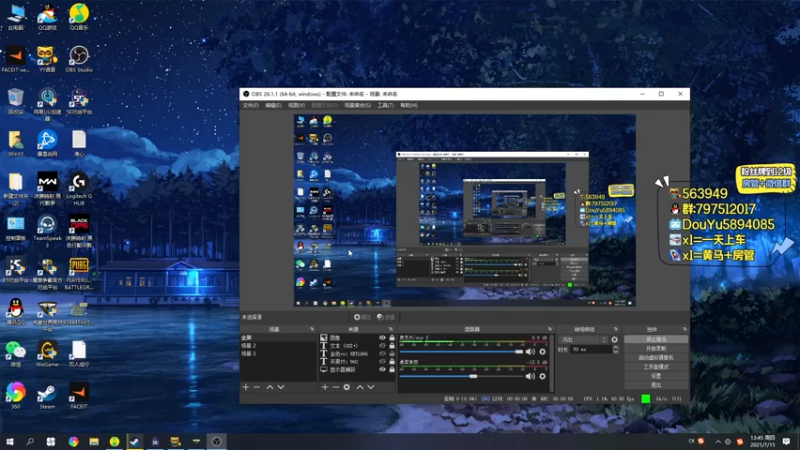This screenshot has width=800, height=450.
Task: Toggle visibility eye of 图像 source
Action: pos(382,338)
